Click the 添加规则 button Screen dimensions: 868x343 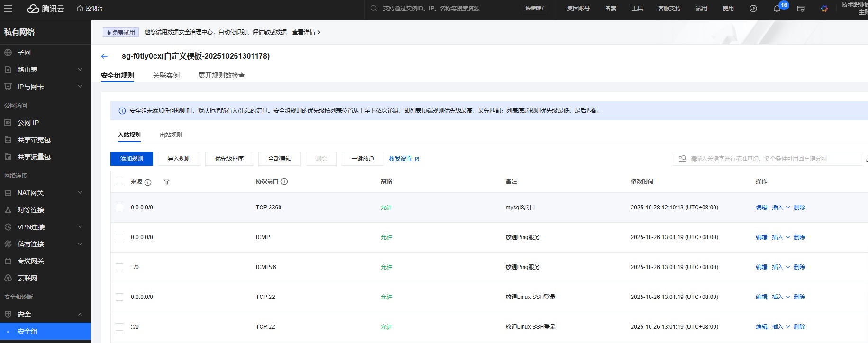click(x=132, y=159)
